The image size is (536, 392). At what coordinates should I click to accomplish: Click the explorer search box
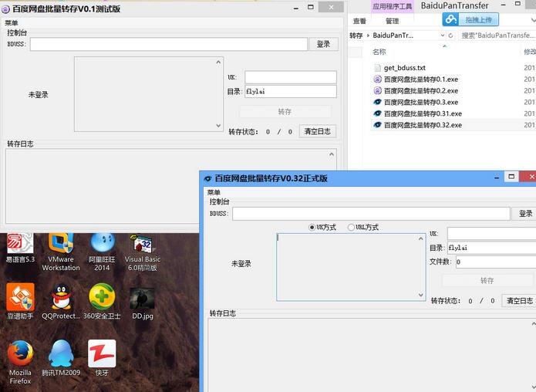coord(497,35)
